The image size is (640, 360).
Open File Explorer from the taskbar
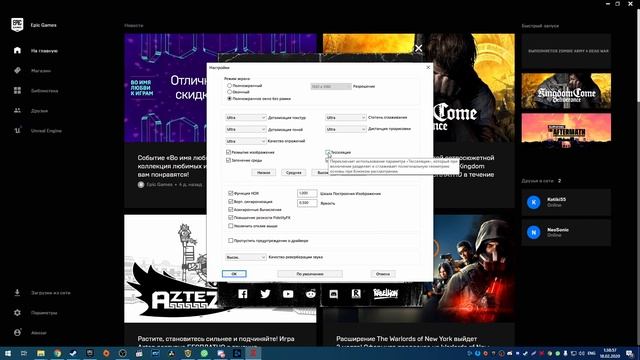pos(40,353)
